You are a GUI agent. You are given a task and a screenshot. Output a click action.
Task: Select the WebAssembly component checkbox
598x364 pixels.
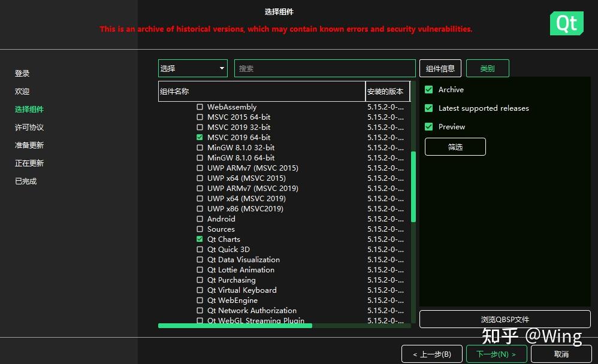tap(200, 107)
